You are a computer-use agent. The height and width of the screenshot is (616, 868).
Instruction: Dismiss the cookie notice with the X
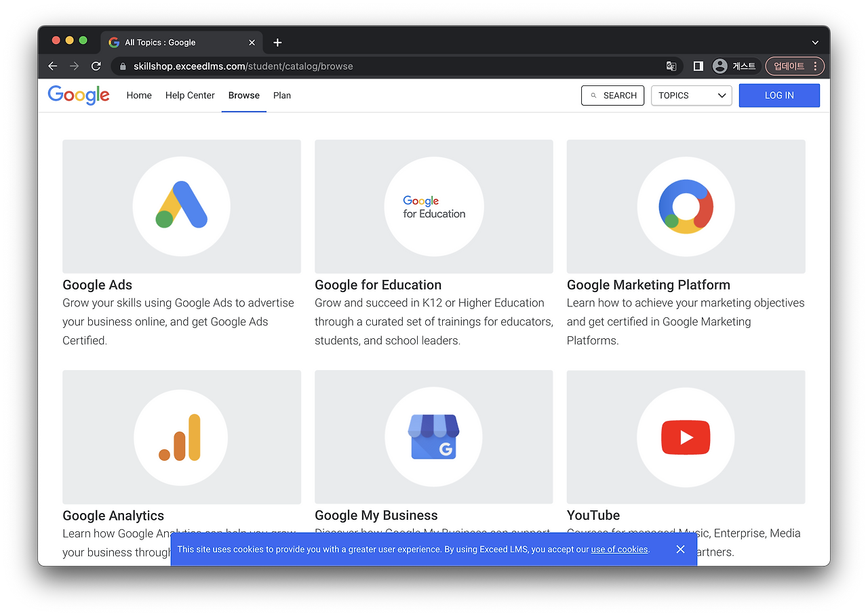tap(681, 549)
